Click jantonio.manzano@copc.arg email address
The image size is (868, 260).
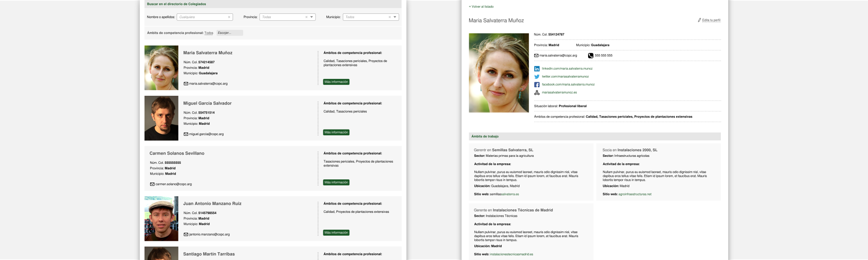click(x=210, y=234)
